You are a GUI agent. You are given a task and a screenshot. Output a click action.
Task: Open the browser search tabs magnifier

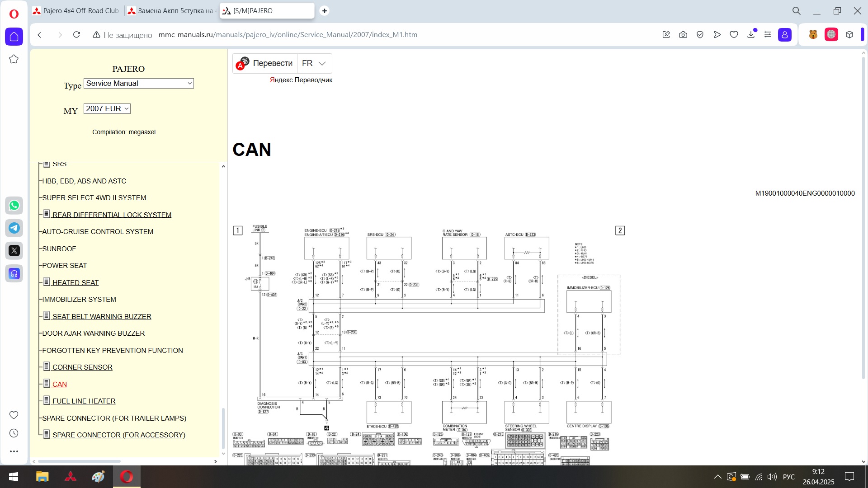click(x=797, y=11)
